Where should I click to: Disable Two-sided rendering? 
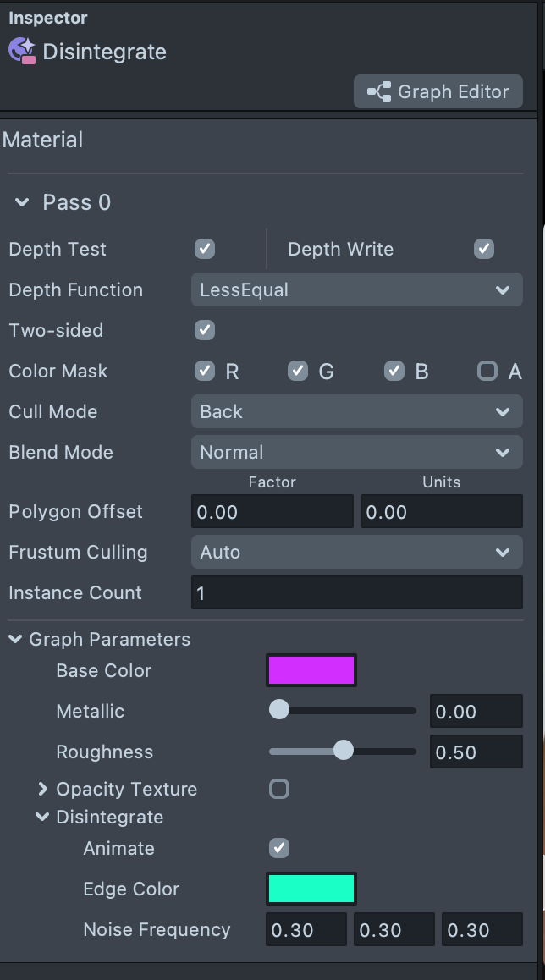click(202, 330)
